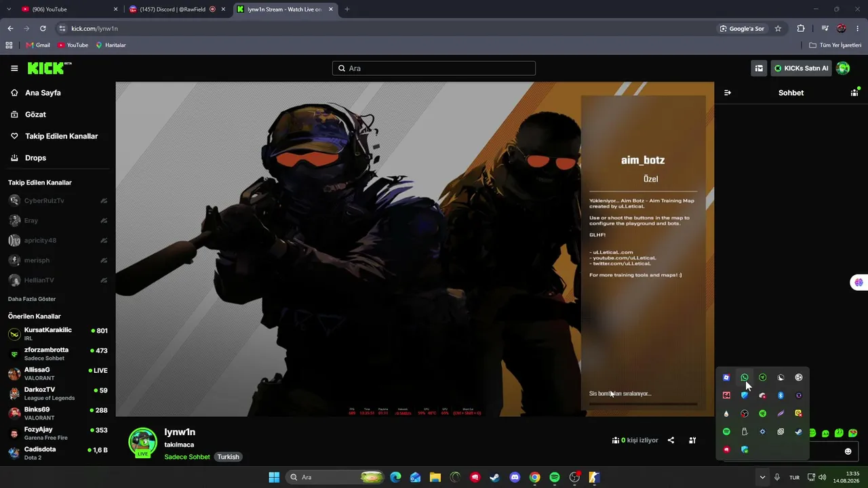The image size is (868, 488).
Task: Open the KursatKarakilic recommended channel
Action: click(x=58, y=333)
